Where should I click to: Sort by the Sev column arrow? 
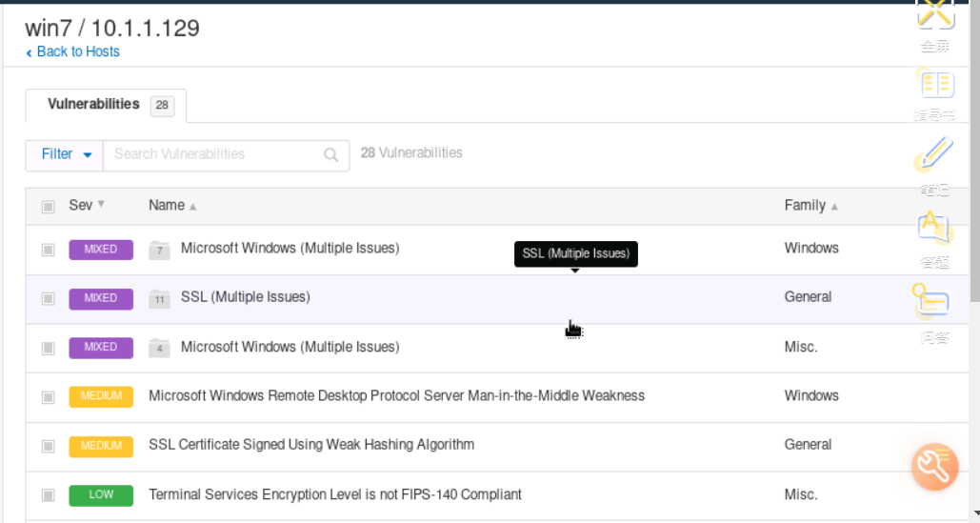click(x=101, y=205)
